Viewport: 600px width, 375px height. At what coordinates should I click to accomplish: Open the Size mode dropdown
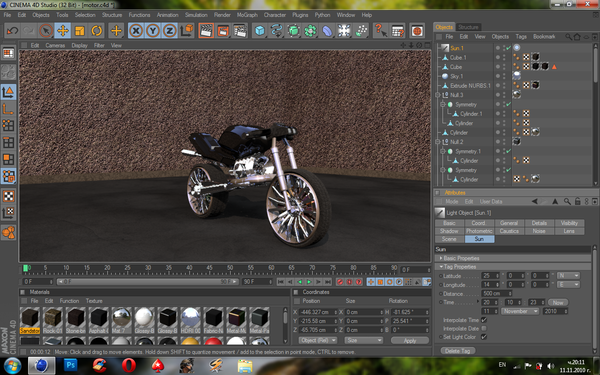tap(364, 340)
